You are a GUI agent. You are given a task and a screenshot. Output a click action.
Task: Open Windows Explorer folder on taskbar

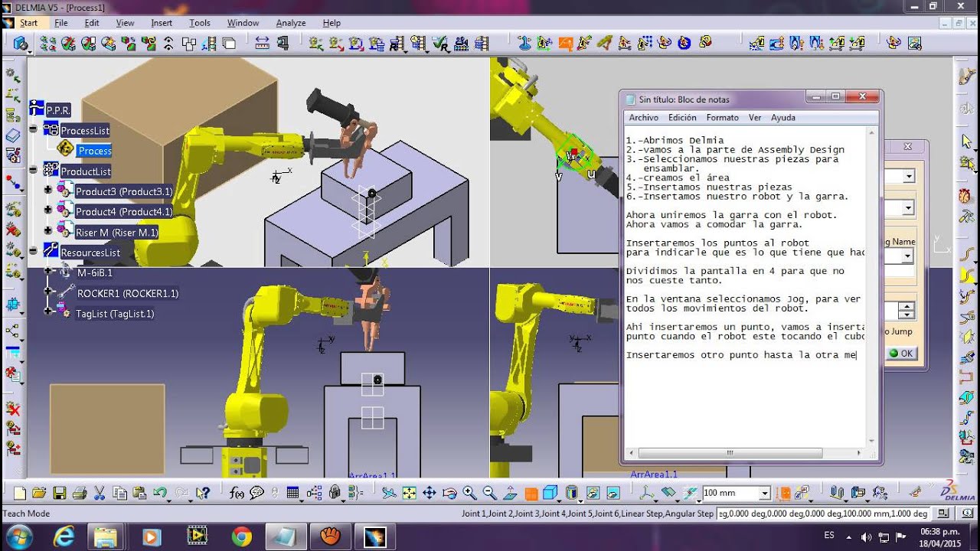pos(106,536)
